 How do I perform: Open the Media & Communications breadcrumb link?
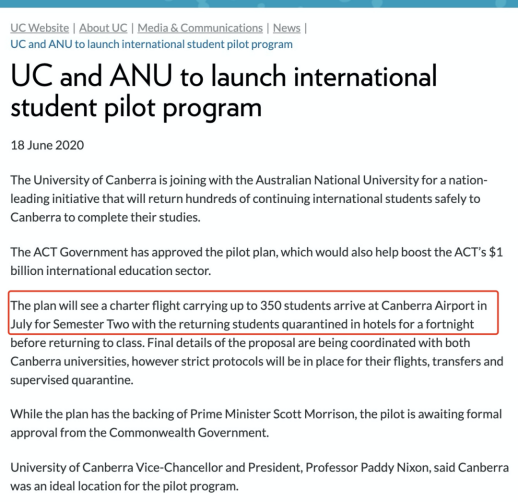(x=200, y=28)
